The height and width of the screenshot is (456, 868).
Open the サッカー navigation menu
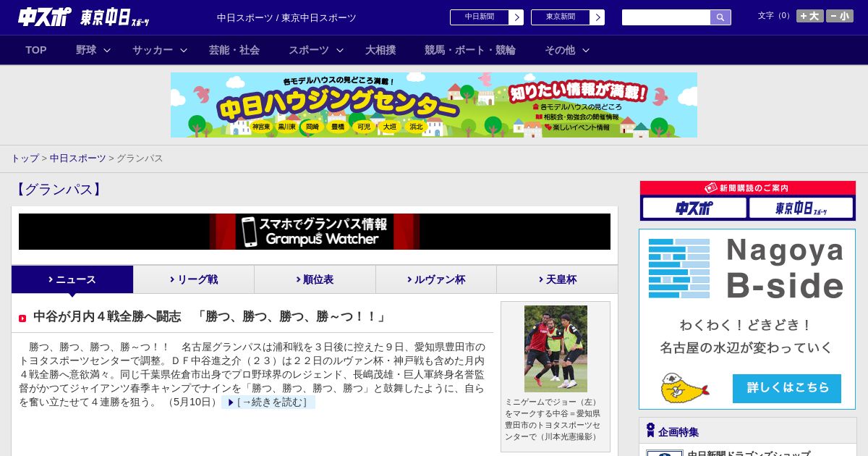click(x=153, y=50)
